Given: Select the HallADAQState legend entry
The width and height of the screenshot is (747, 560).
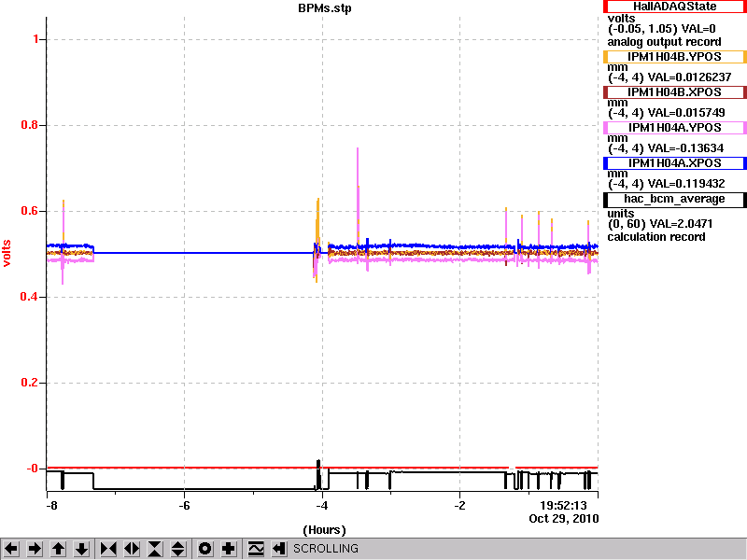Looking at the screenshot, I should pos(674,7).
